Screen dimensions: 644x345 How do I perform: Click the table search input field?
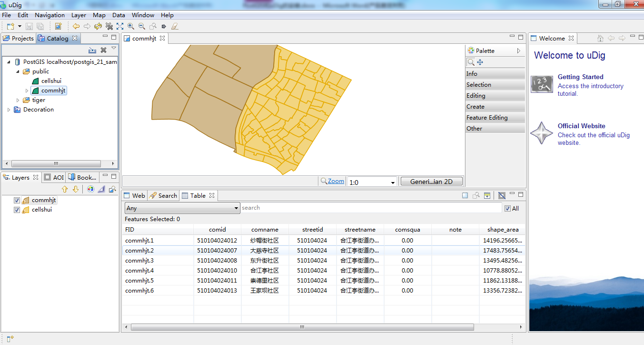370,208
